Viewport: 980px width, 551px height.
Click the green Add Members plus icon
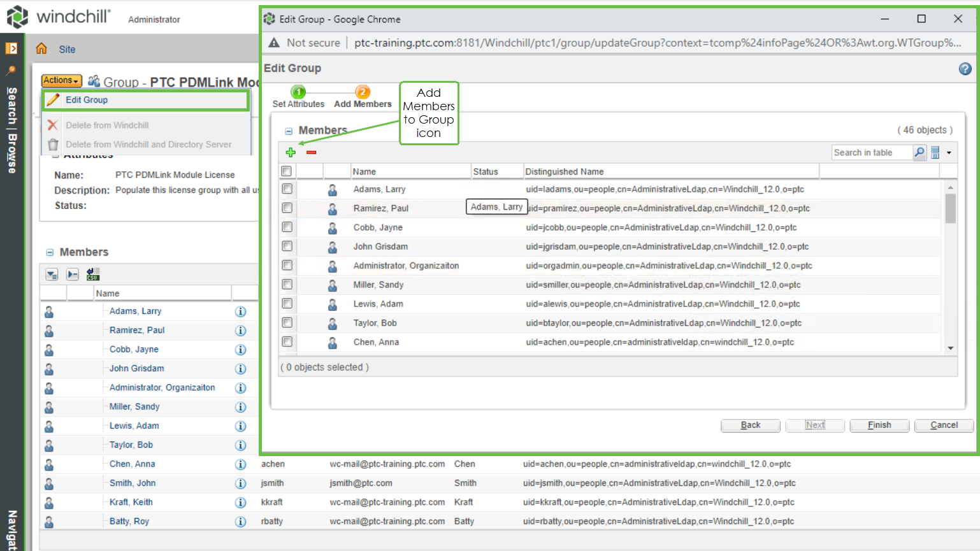click(x=291, y=152)
